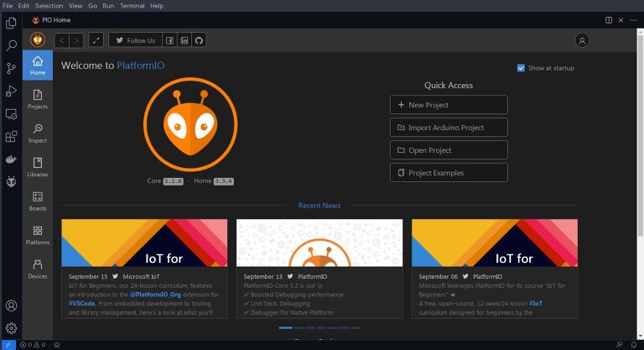Image resolution: width=644 pixels, height=350 pixels.
Task: Open PlatformIO GitHub icon
Action: 199,40
